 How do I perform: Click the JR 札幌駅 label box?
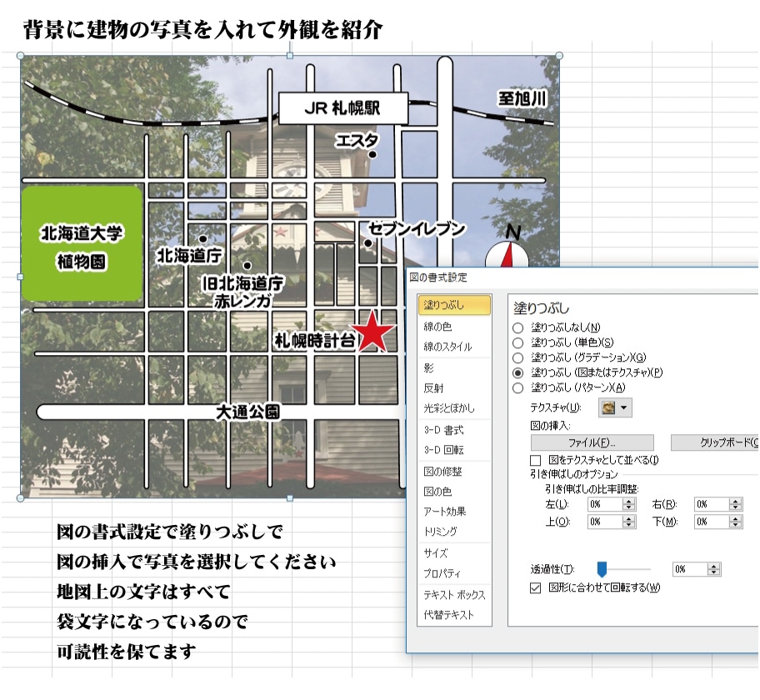pyautogui.click(x=343, y=108)
